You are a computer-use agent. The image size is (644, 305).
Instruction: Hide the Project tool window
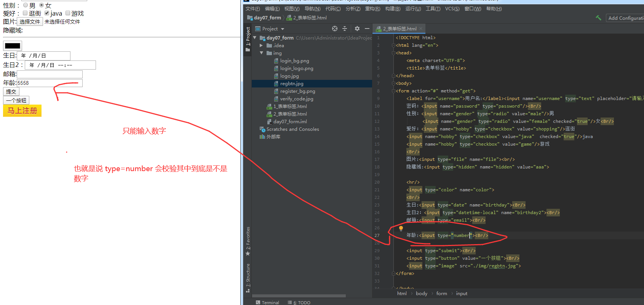367,29
